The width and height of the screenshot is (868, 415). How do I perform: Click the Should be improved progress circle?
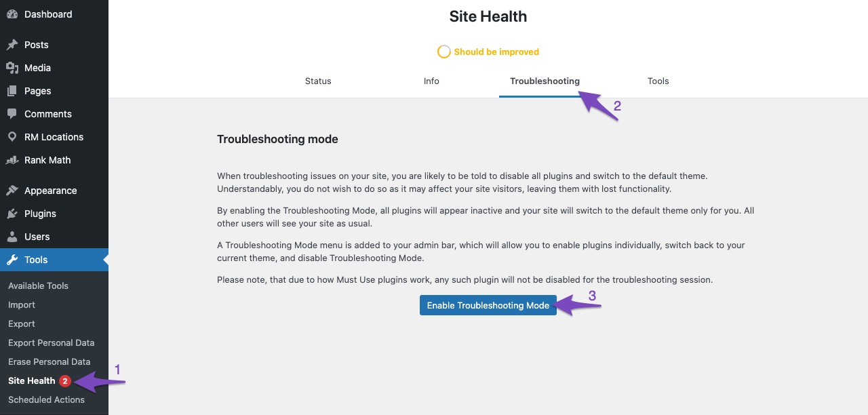click(444, 52)
